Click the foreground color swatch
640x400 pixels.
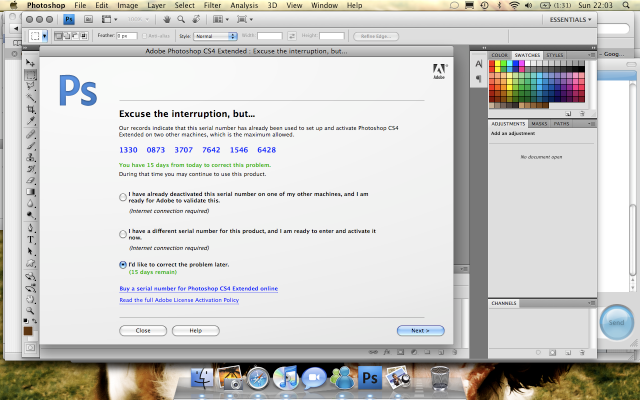click(x=28, y=331)
